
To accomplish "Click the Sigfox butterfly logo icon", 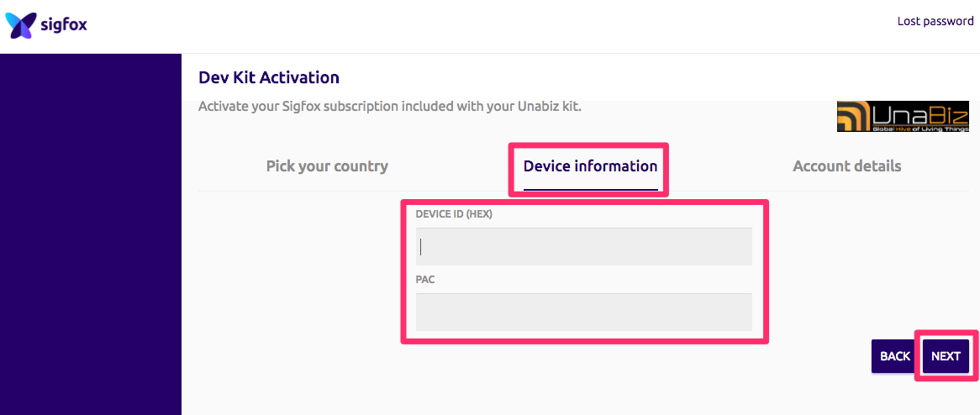I will click(20, 25).
